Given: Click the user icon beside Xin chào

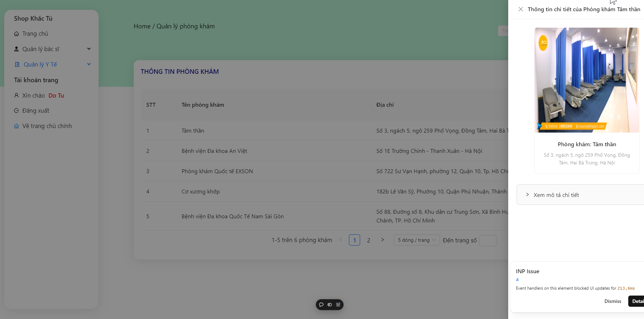Looking at the screenshot, I should (16, 95).
